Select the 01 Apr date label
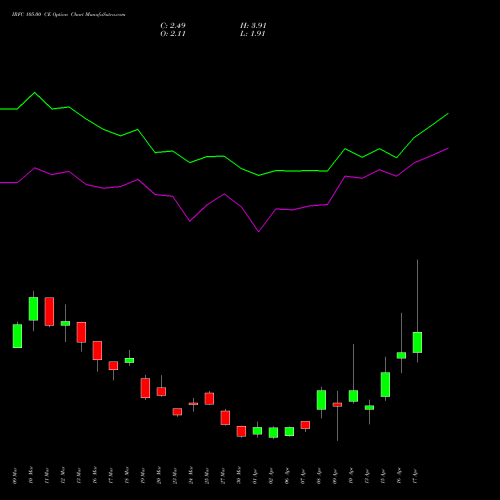 point(255,476)
